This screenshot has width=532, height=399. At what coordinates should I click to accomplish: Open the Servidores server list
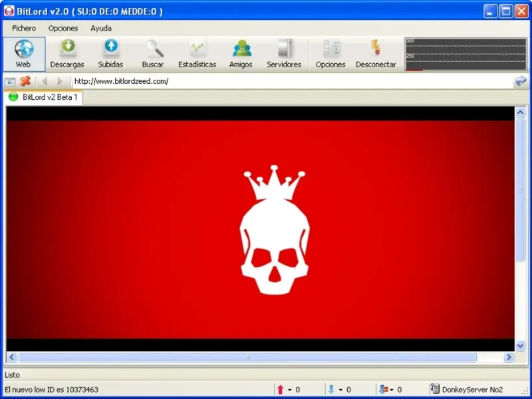click(x=284, y=55)
